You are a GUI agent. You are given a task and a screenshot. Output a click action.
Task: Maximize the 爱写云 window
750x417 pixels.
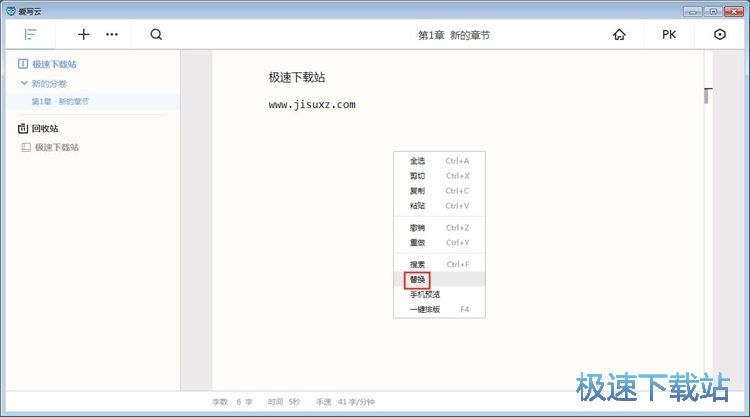[x=713, y=11]
